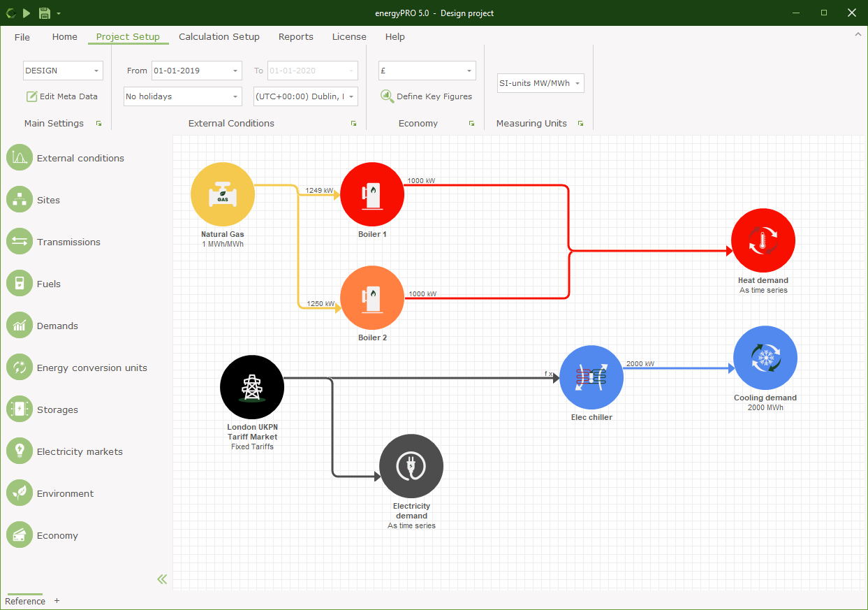Viewport: 868px width, 610px height.
Task: Click the Electricity demand plug icon
Action: tap(411, 466)
